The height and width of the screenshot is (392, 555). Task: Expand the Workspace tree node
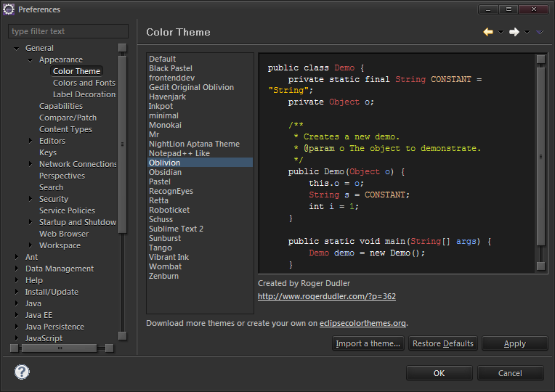tap(31, 245)
